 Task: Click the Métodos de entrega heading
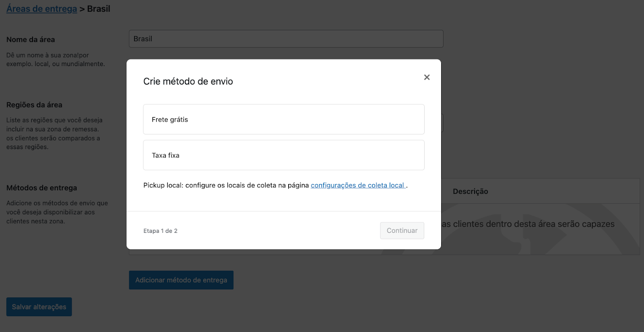coord(41,188)
